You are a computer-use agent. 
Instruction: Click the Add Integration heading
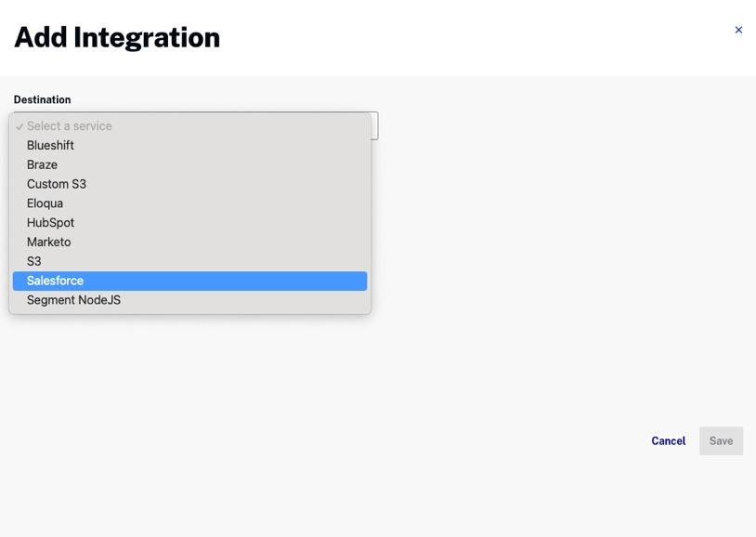pyautogui.click(x=117, y=37)
